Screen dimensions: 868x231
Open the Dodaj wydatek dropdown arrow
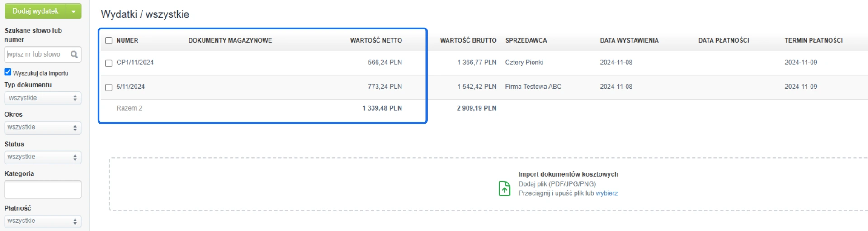pos(74,11)
